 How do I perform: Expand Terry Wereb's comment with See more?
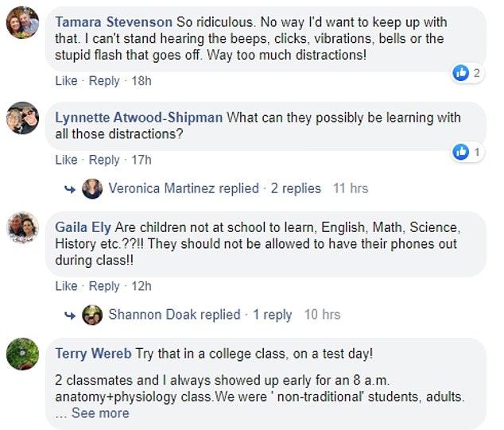point(99,413)
